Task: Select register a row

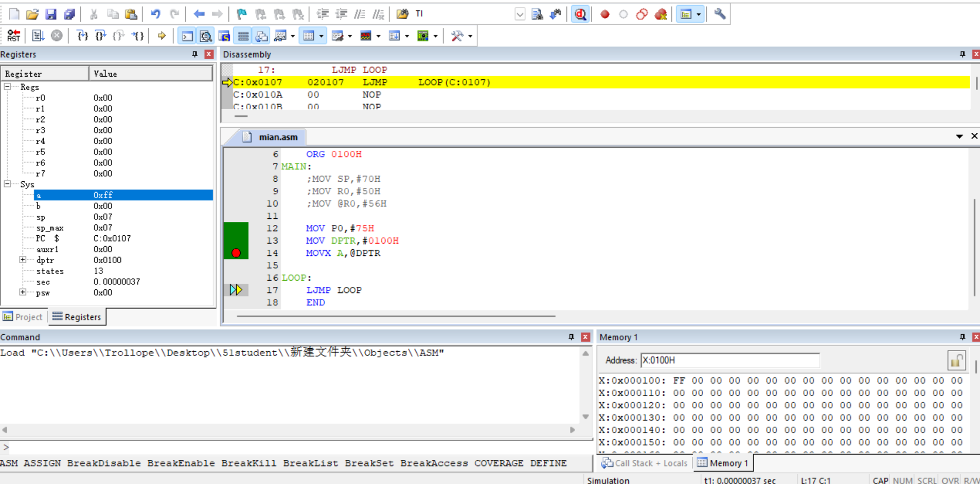Action: [123, 195]
